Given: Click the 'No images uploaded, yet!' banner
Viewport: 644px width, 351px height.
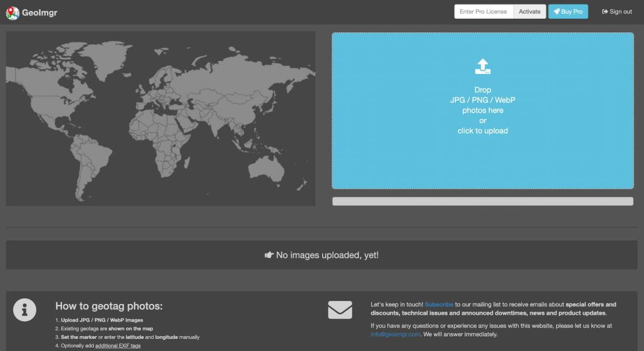Looking at the screenshot, I should coord(321,255).
